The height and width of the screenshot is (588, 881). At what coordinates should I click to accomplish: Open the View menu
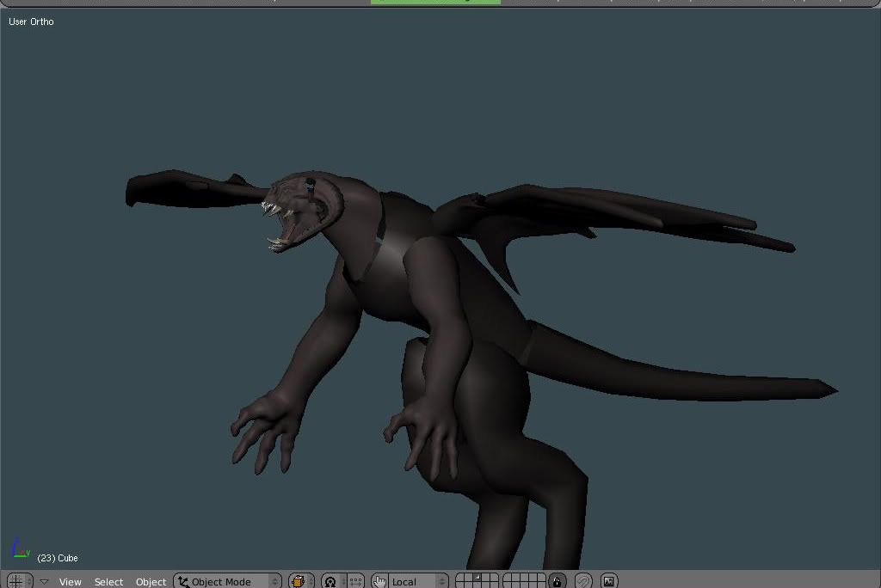click(71, 582)
